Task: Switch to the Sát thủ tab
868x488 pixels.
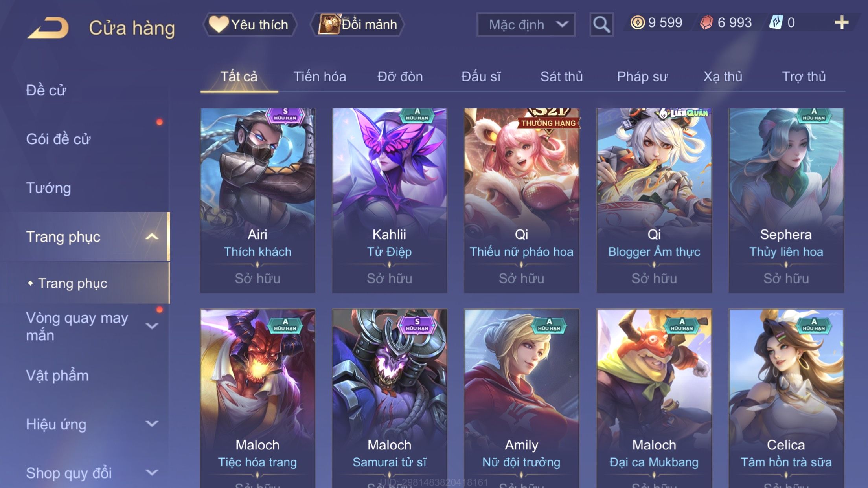Action: [x=561, y=76]
